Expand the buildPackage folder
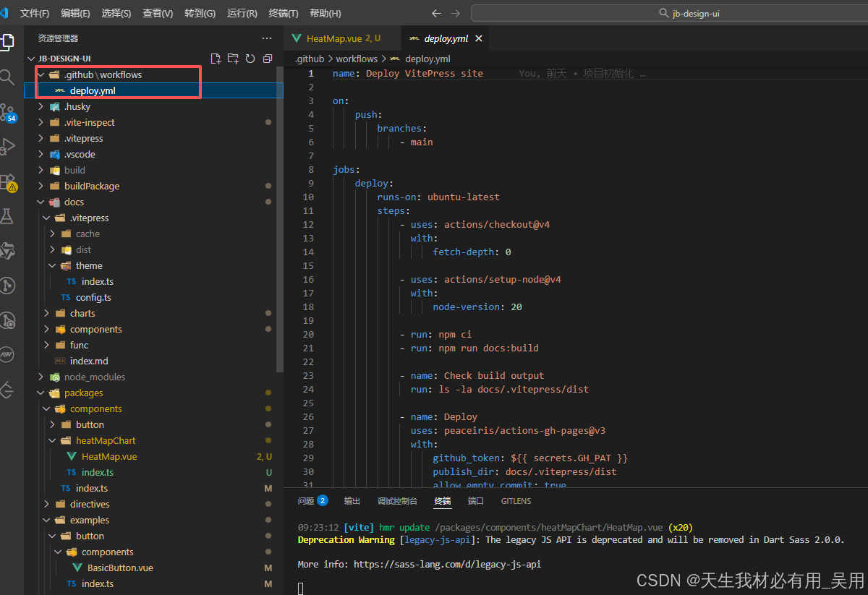The height and width of the screenshot is (595, 868). (x=41, y=186)
